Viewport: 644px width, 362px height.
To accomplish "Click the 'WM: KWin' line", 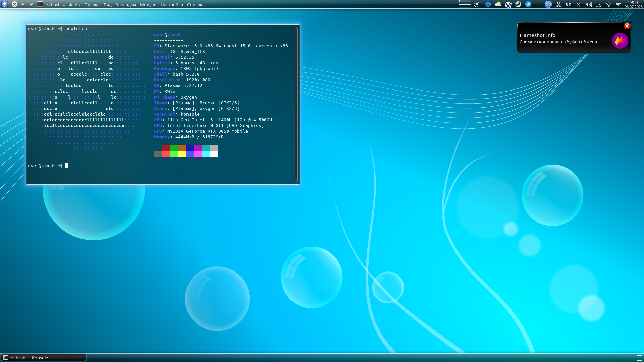I will click(x=165, y=92).
